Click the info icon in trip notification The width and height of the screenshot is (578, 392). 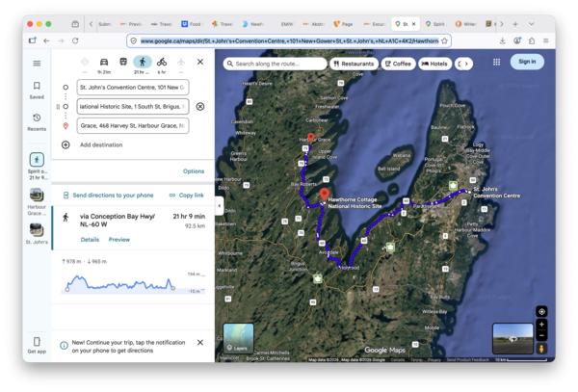[64, 346]
